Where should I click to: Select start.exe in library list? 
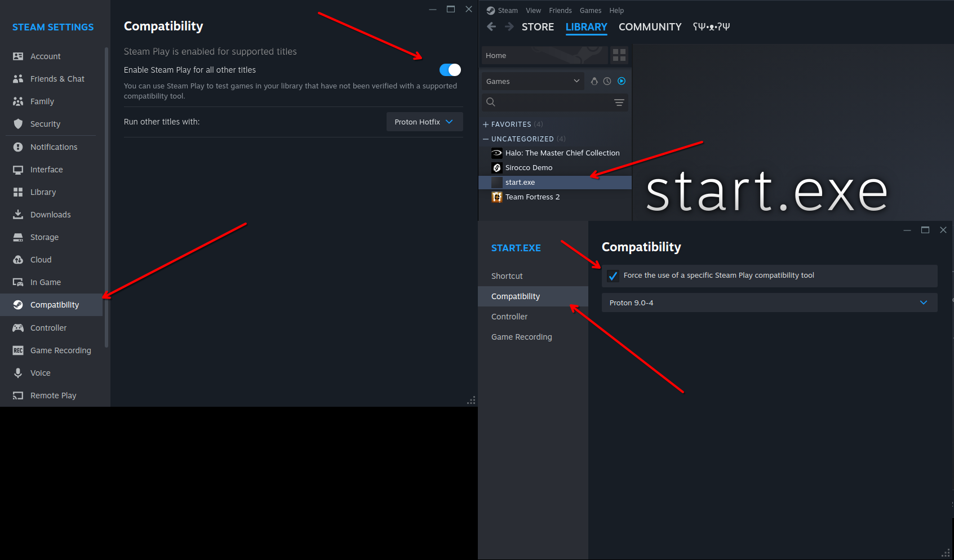(555, 183)
